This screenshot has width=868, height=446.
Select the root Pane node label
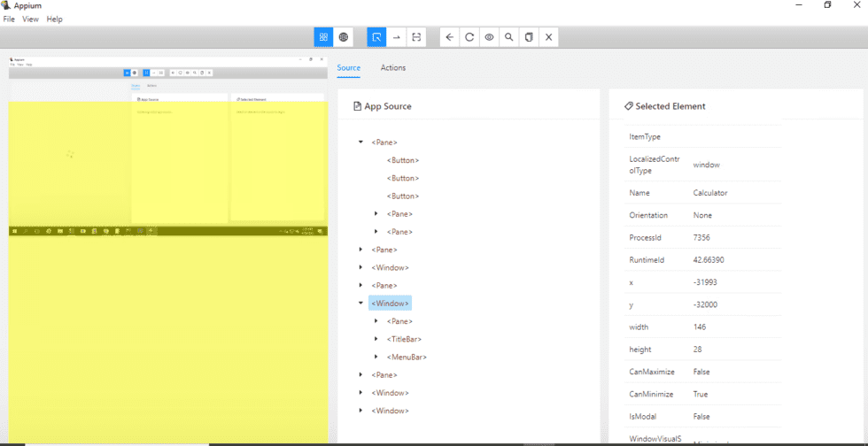(384, 142)
